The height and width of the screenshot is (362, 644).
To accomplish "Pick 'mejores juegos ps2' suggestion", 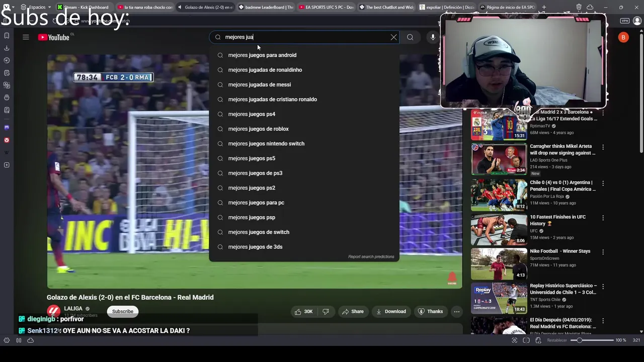I will [304, 188].
